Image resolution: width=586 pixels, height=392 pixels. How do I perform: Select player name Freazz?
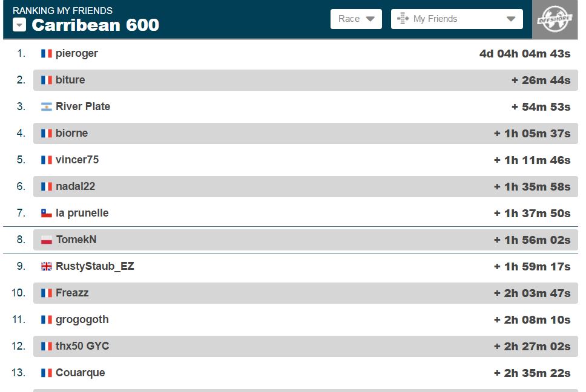click(x=72, y=293)
